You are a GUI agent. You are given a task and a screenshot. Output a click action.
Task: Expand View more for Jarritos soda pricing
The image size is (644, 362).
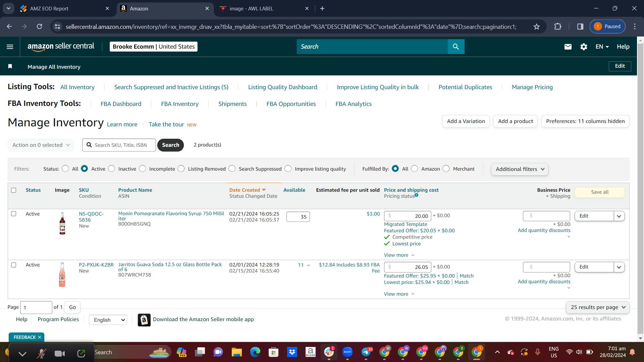tap(399, 294)
